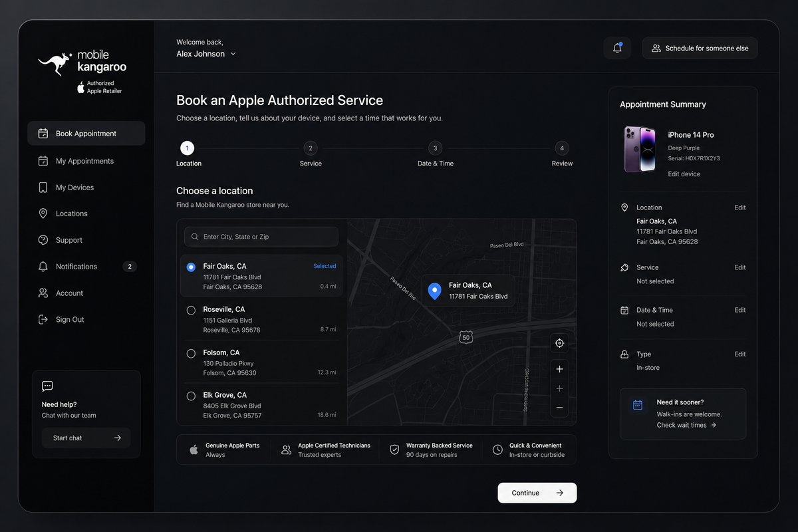The image size is (798, 532).
Task: Open Notifications with 2 badge
Action: (x=86, y=267)
